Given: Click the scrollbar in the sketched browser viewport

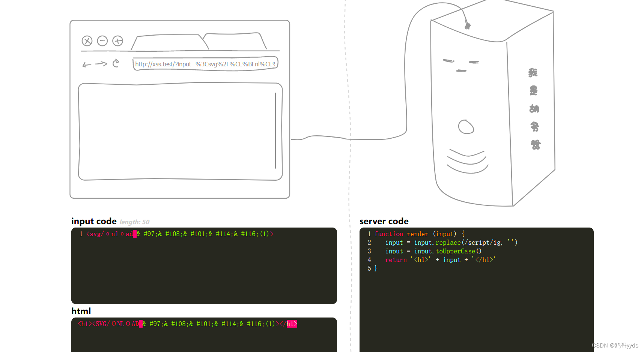Looking at the screenshot, I should 275,130.
